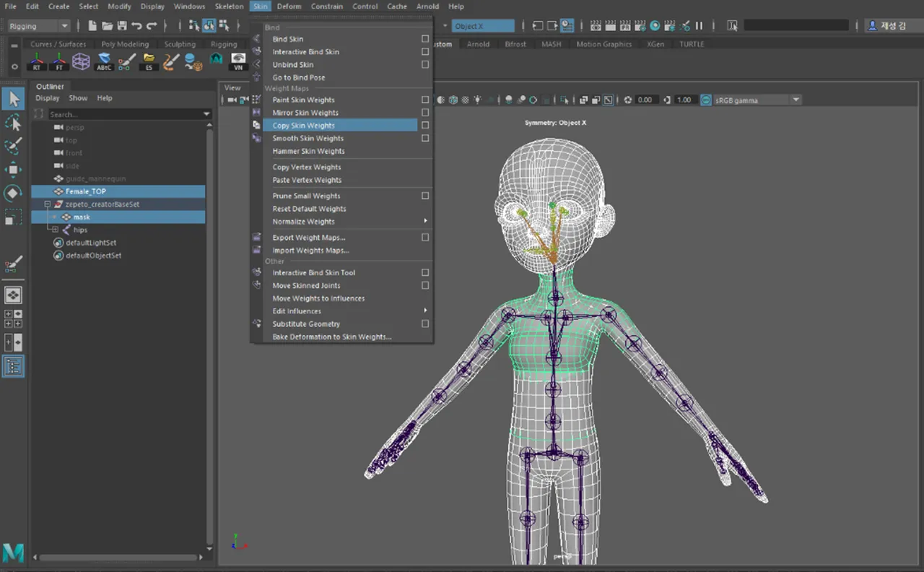Select Female_TOP in the Outliner
Viewport: 924px width, 572px height.
click(x=85, y=191)
